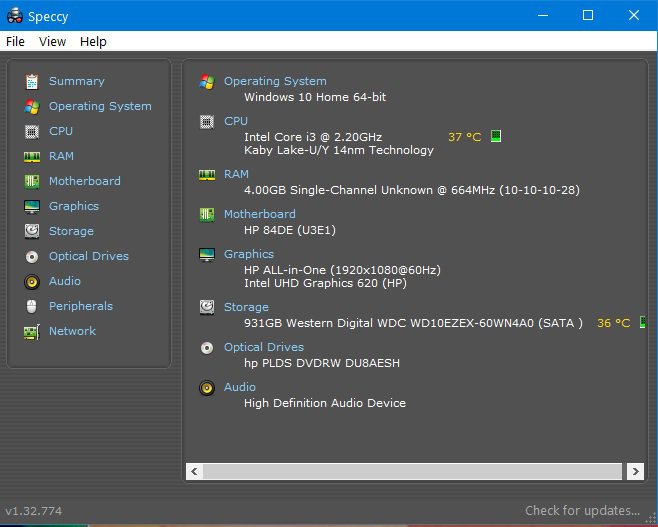
Task: Click the Storage drive icon in summary panel
Action: point(207,307)
